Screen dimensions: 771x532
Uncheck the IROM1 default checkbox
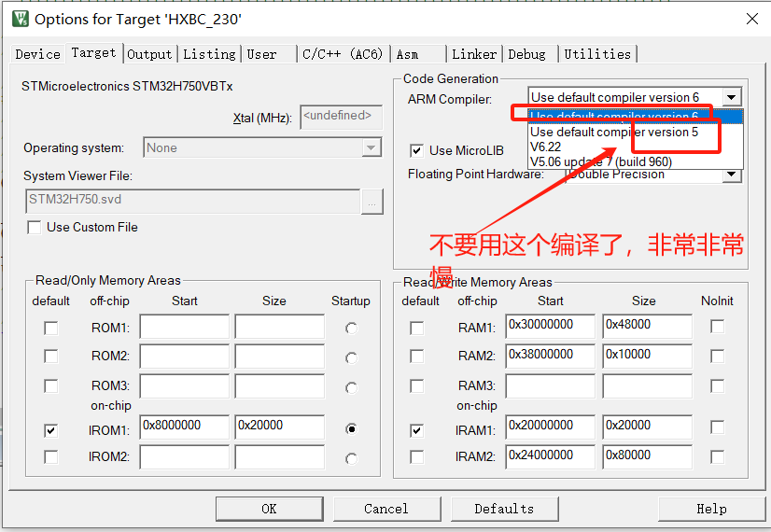pos(50,430)
